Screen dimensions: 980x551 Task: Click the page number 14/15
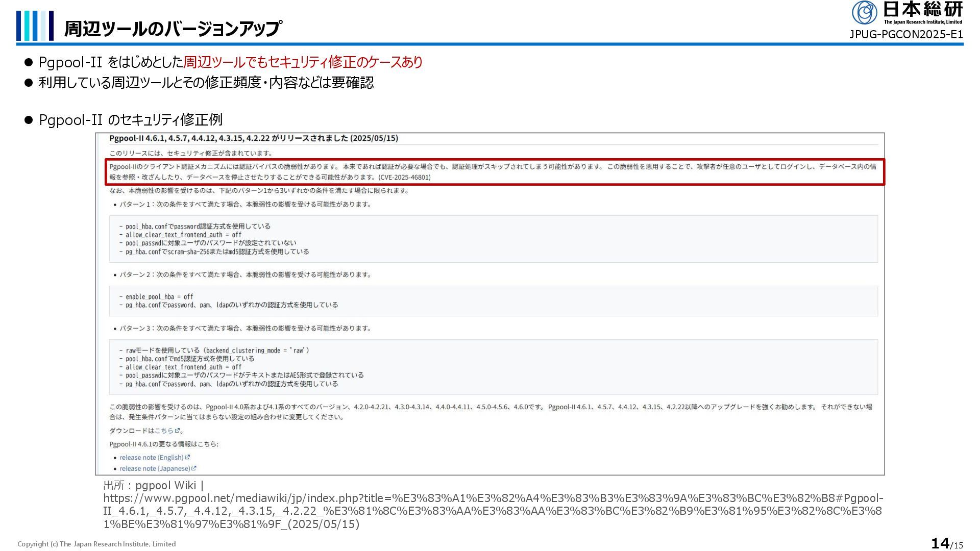click(x=947, y=544)
